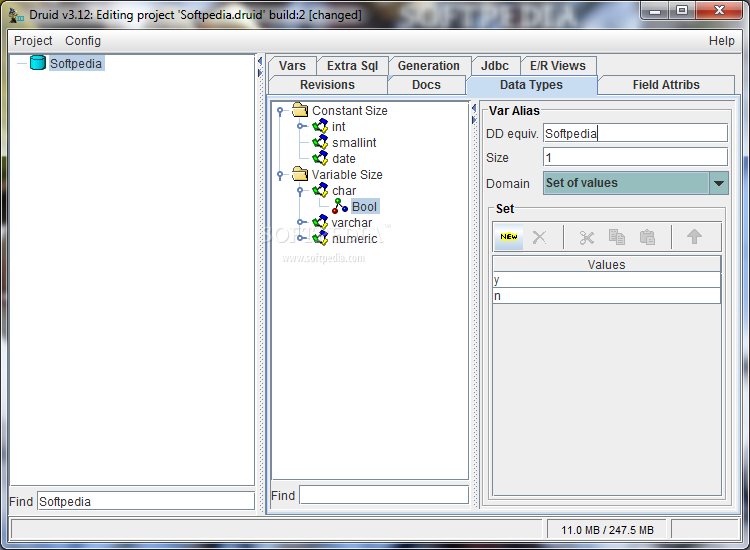Click the Softpedia database cylinder icon

click(x=38, y=63)
